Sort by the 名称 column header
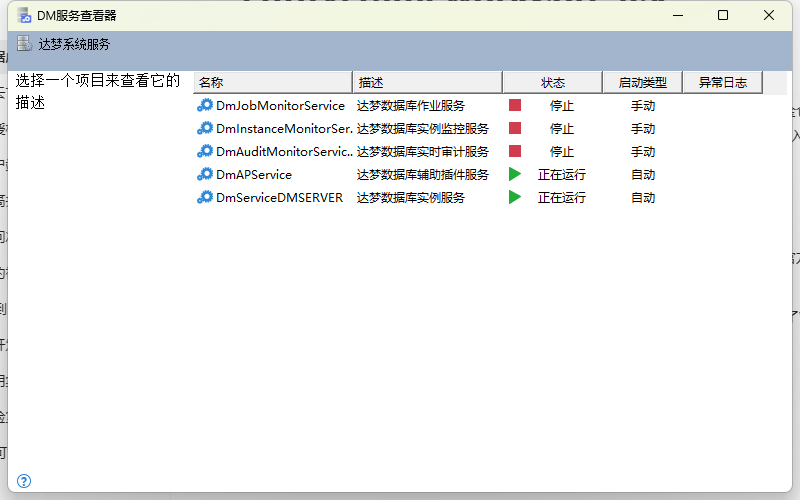The height and width of the screenshot is (500, 800). pos(272,83)
